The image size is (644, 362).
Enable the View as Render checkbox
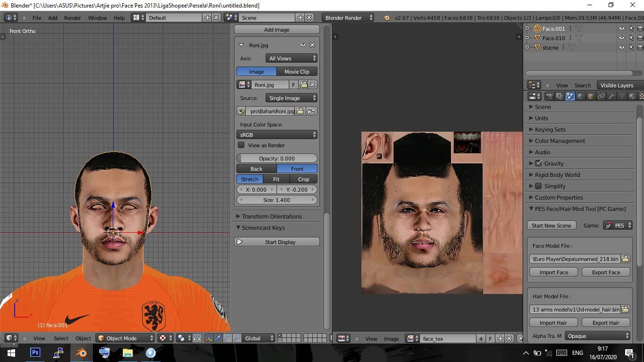[241, 145]
